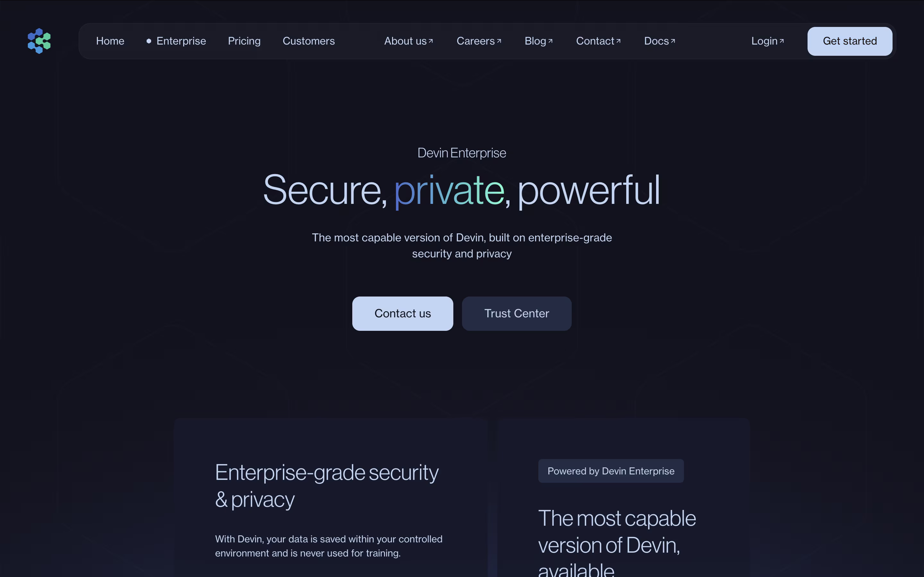Viewport: 924px width, 577px height.
Task: Click the Powered by Devin Enterprise badge
Action: pos(611,471)
